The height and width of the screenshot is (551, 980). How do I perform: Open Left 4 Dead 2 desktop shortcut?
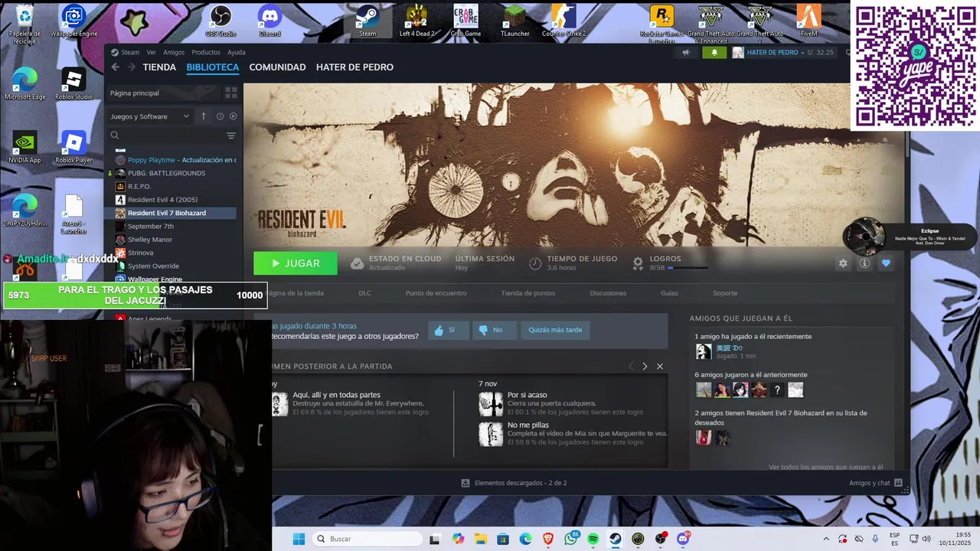(416, 20)
